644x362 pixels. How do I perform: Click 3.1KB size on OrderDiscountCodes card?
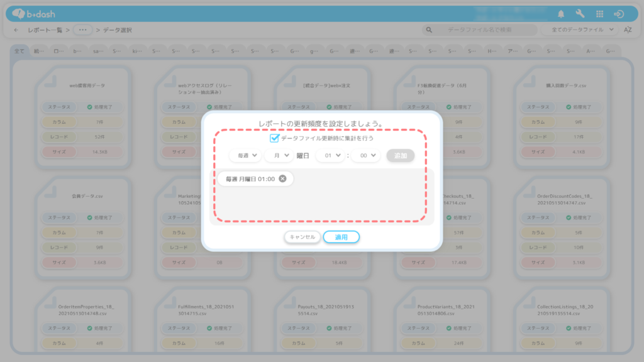[579, 262]
